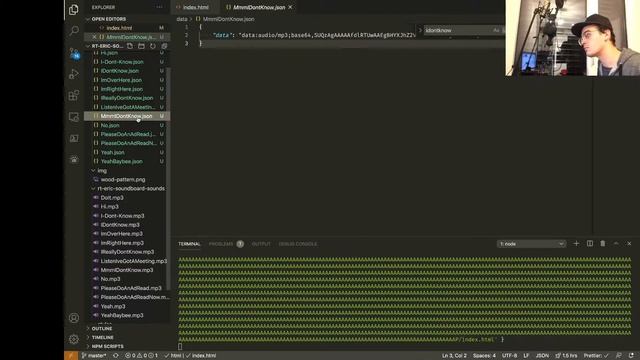This screenshot has width=640, height=360.
Task: Open IDontKnow.json file
Action: click(127, 71)
